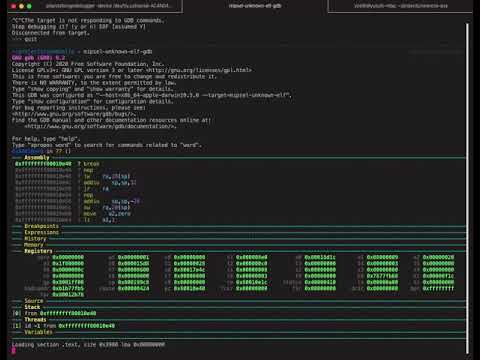The width and height of the screenshot is (480, 360).
Task: Open the gnu.org licenses gpl.html link
Action: (x=199, y=70)
